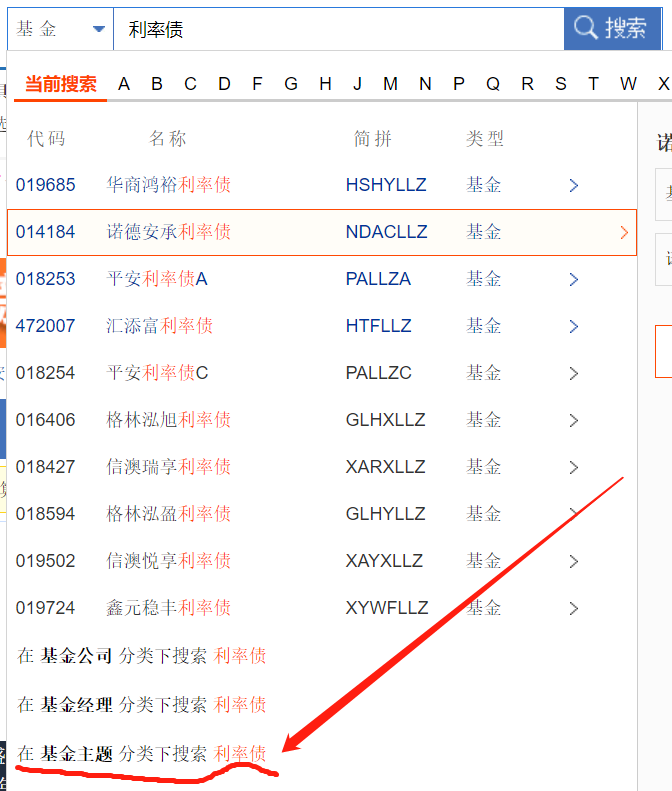
Task: Open fund code 019685
Action: pyautogui.click(x=45, y=185)
